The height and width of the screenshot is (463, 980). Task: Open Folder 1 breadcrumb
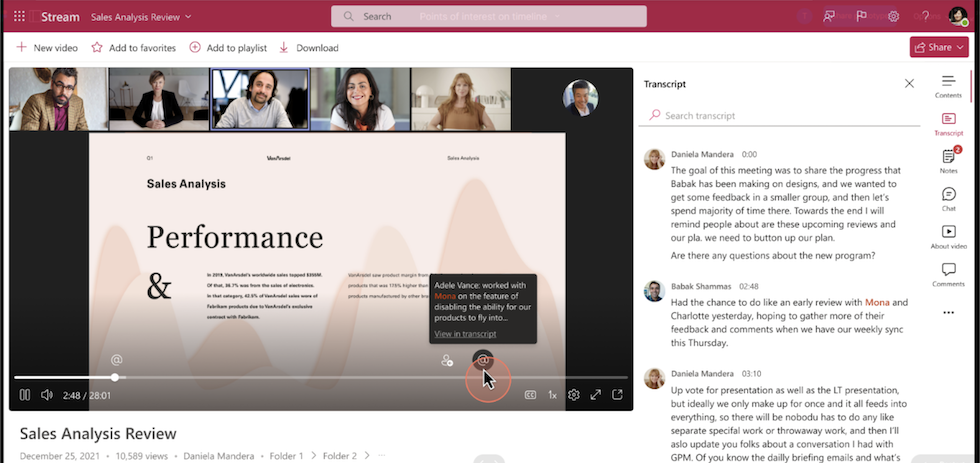286,456
